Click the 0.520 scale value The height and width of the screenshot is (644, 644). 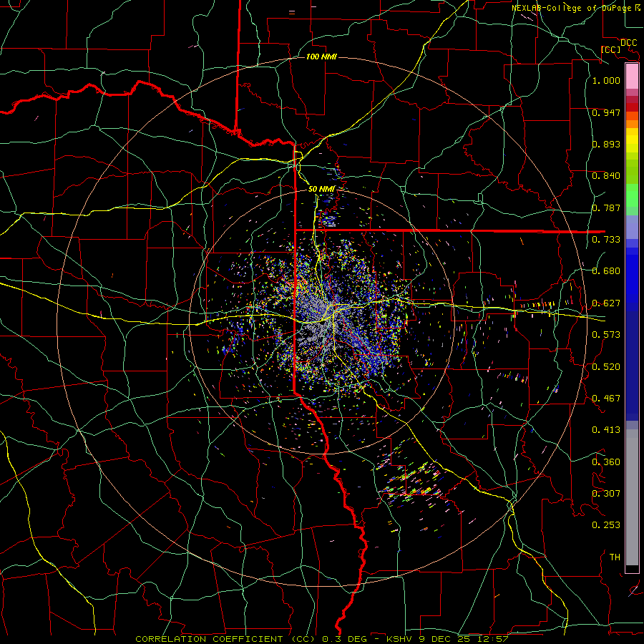[606, 367]
